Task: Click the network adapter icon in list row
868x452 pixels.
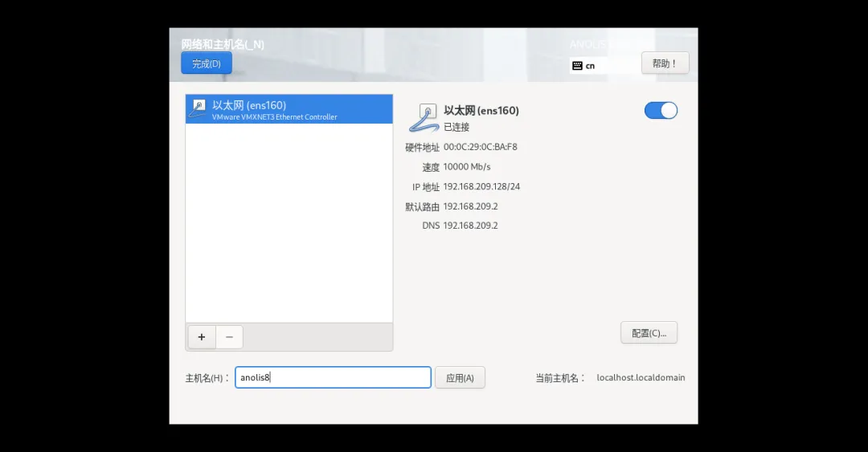Action: coord(197,108)
